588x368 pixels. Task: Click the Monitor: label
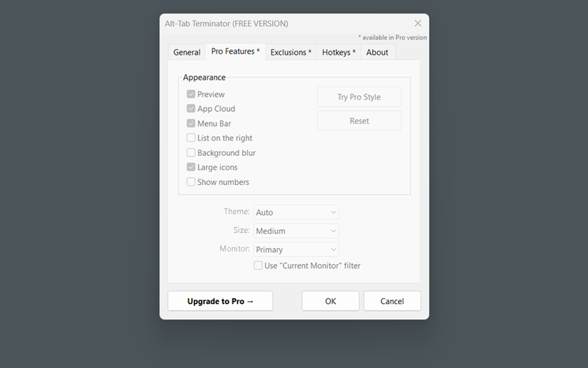click(x=234, y=249)
